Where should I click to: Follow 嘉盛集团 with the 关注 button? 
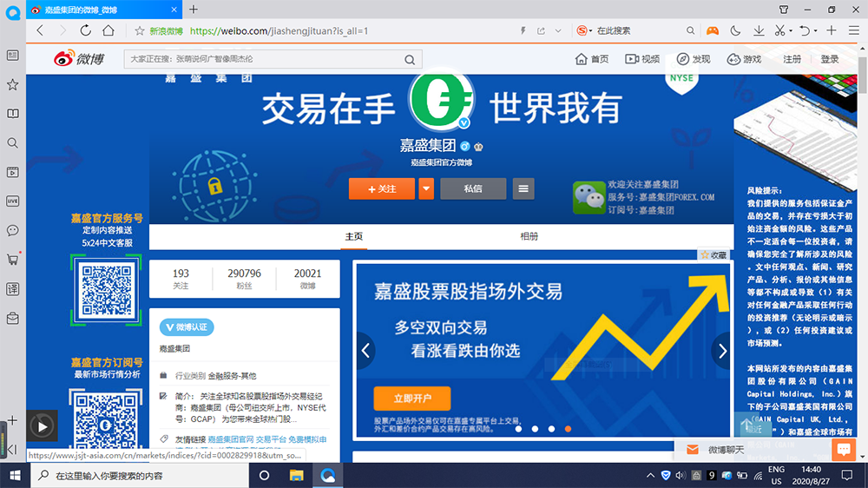[382, 189]
